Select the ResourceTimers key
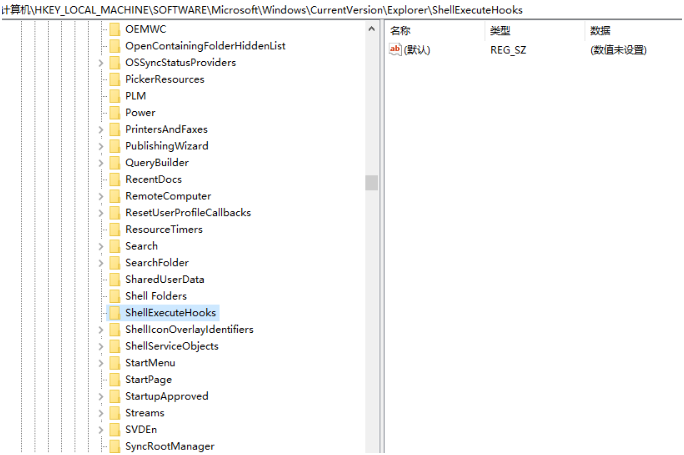Viewport: 684px width, 455px height. click(163, 229)
